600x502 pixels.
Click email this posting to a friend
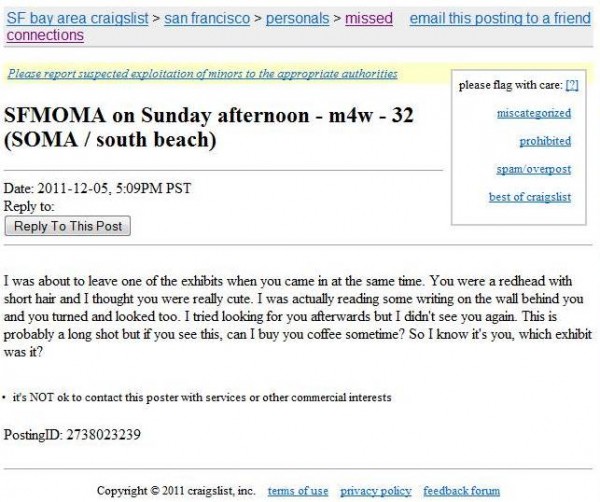point(500,18)
